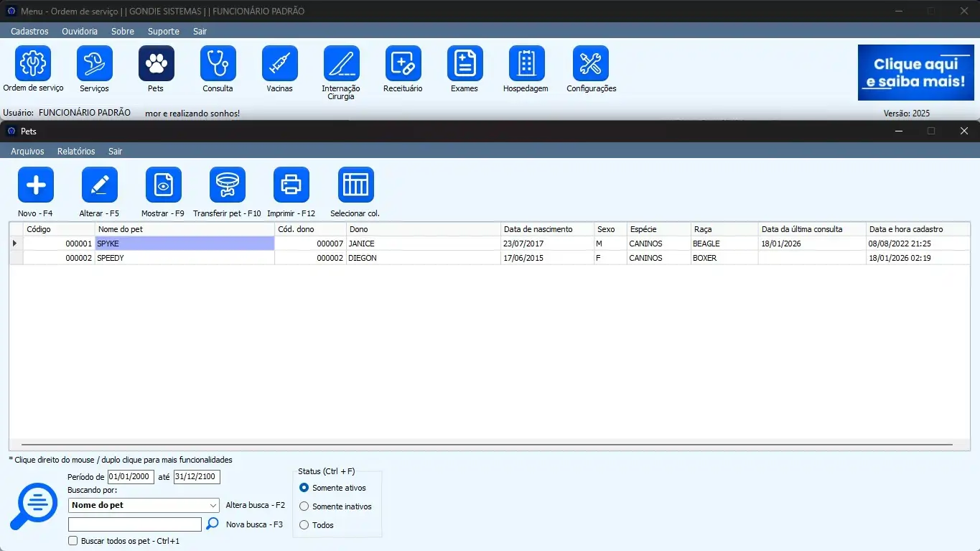Viewport: 980px width, 551px height.
Task: Enable the Buscar todos os pet checkbox
Action: tap(73, 541)
